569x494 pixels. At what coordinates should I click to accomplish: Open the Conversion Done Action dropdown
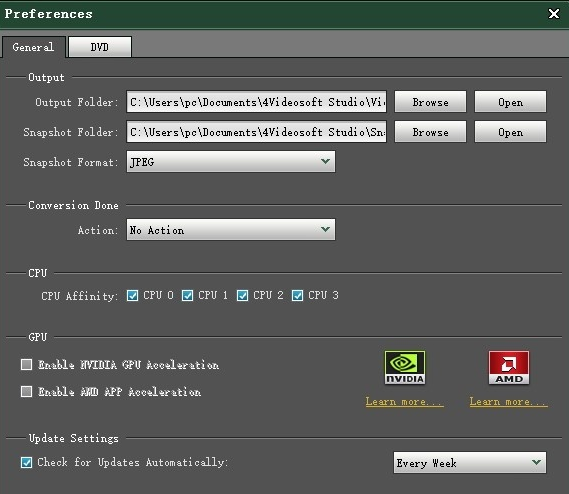click(231, 229)
